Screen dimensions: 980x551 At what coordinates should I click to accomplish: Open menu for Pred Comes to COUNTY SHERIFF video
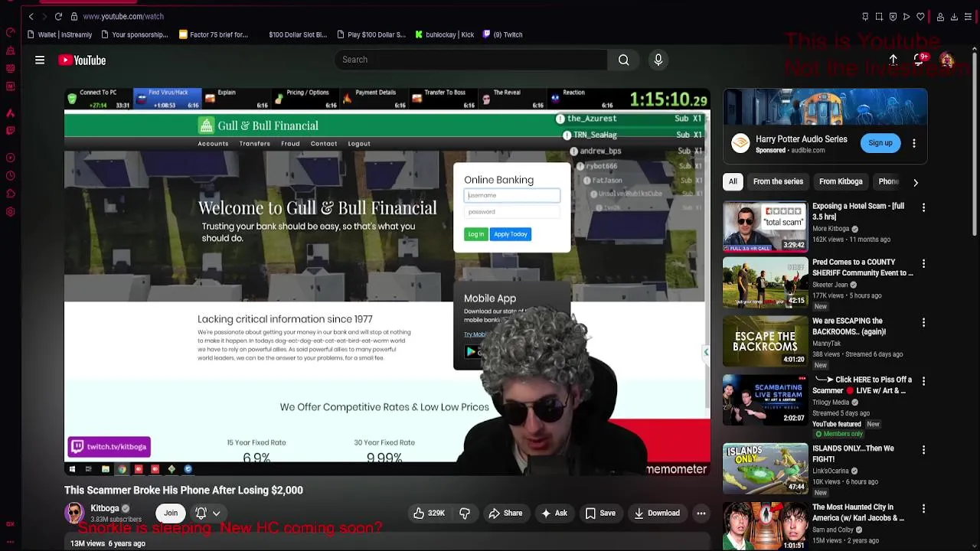(923, 263)
